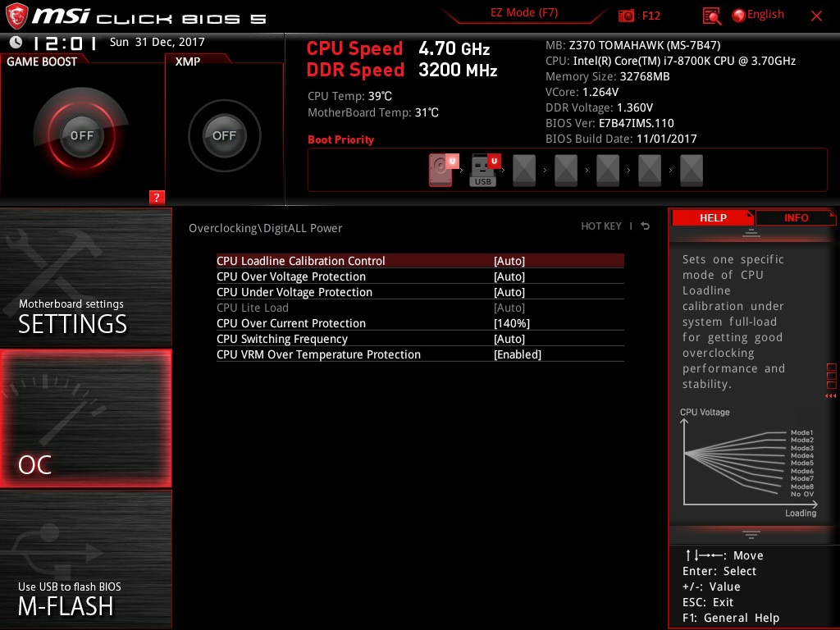This screenshot has width=840, height=630.
Task: Open the OC overclocking section
Action: point(85,418)
